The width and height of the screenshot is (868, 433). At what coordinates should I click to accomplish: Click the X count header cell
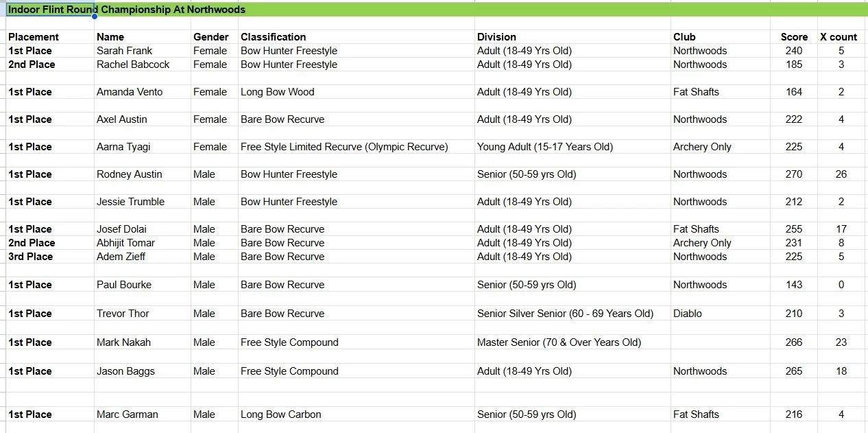point(841,37)
